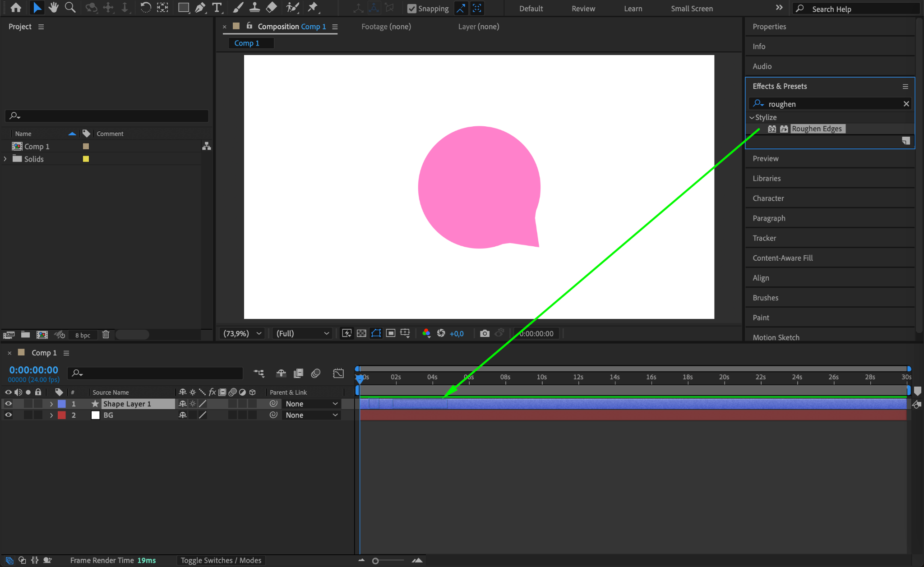Select the Roughen Edges effect
This screenshot has height=567, width=924.
click(817, 129)
